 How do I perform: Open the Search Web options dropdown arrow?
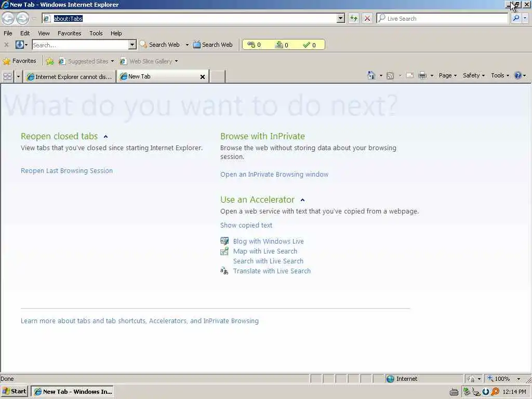pyautogui.click(x=187, y=45)
